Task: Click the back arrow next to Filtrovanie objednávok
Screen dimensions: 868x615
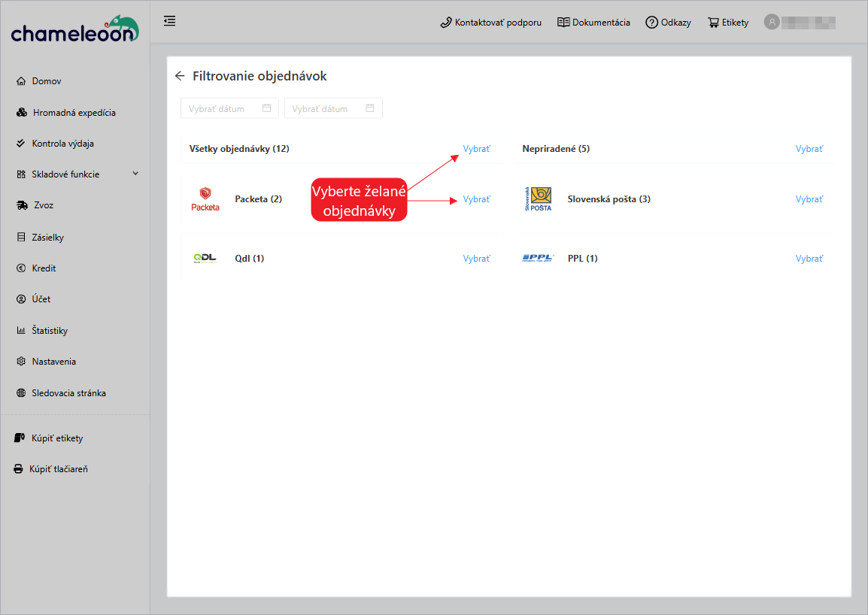Action: (179, 76)
